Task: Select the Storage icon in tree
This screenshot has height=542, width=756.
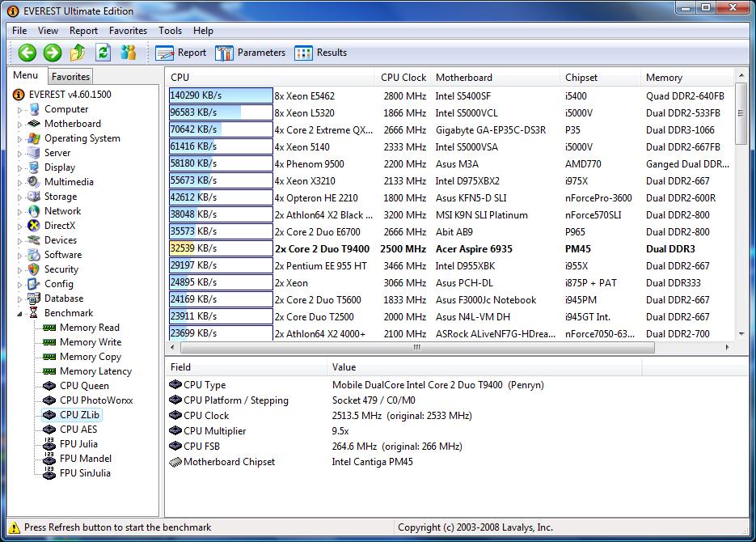Action: (x=33, y=197)
